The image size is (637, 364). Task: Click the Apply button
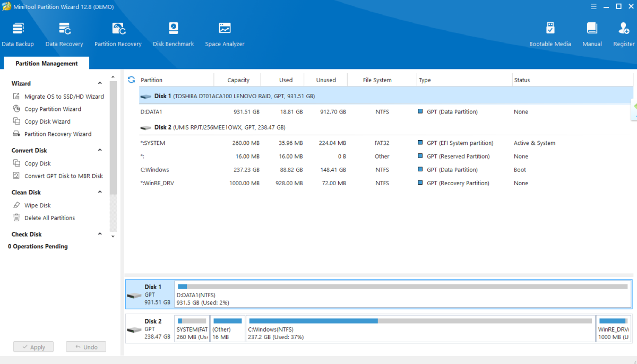[33, 347]
